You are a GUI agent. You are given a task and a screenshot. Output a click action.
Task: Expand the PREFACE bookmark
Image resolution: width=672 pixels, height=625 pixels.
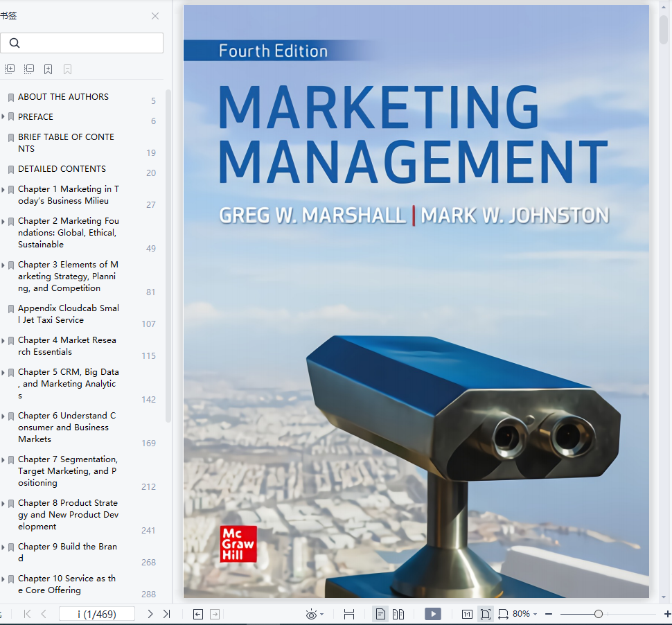3,116
